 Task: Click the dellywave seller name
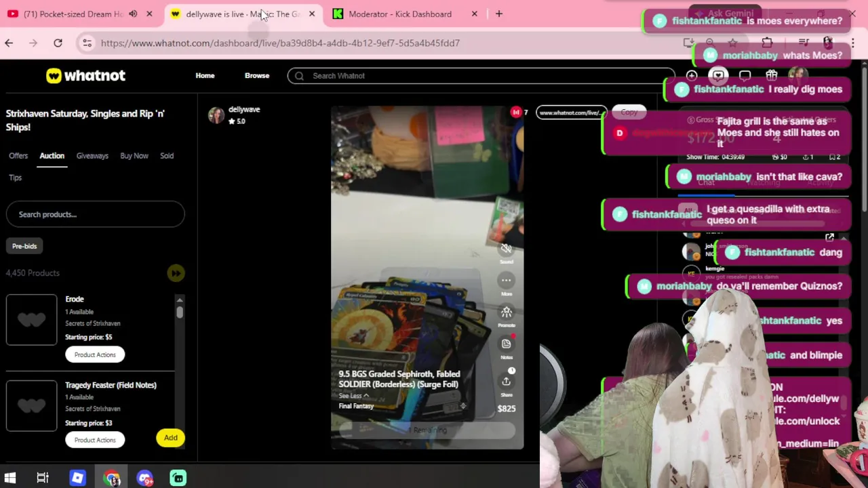244,109
